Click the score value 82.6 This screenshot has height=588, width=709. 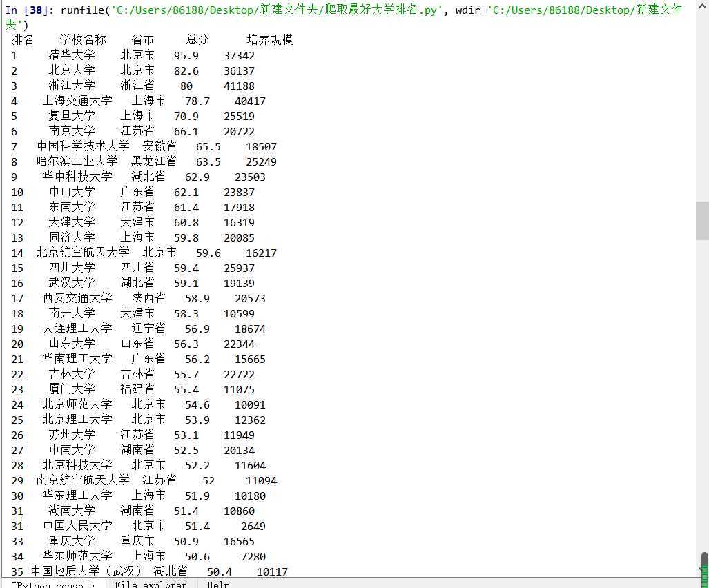click(186, 71)
